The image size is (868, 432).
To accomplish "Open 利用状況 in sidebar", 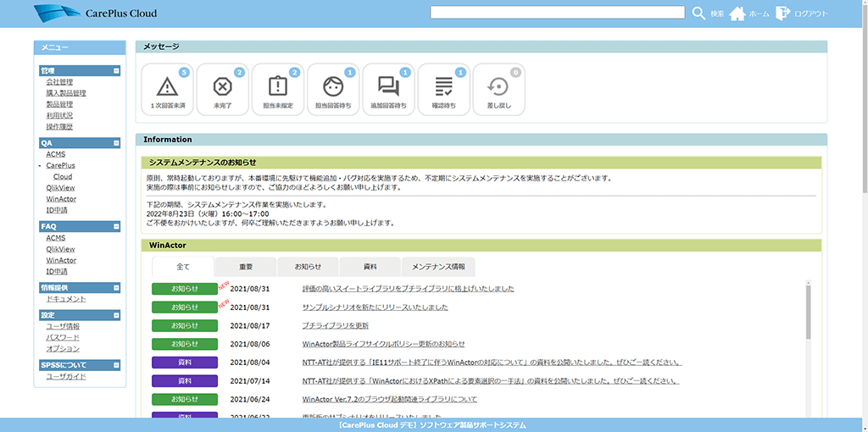I will point(60,115).
